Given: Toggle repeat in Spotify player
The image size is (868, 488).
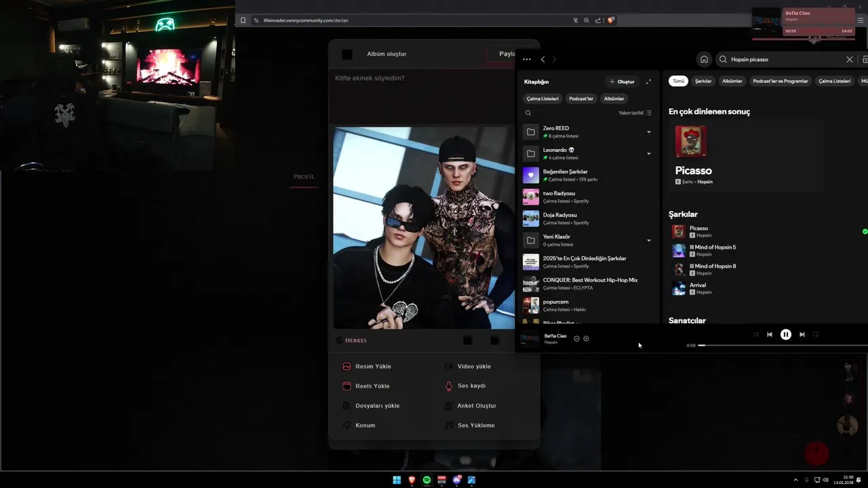Looking at the screenshot, I should [816, 334].
